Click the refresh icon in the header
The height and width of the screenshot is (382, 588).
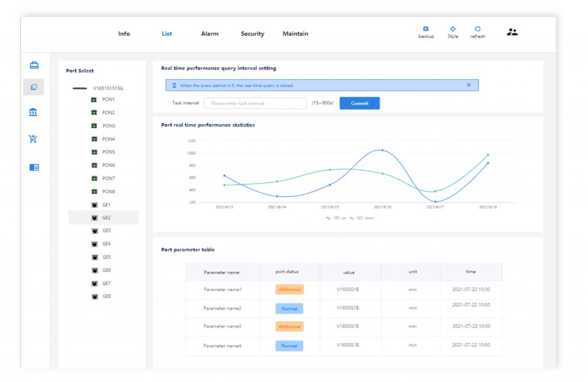click(478, 29)
